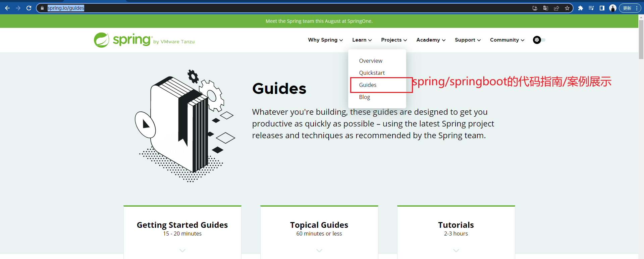This screenshot has width=644, height=259.
Task: Reload the spring.io page
Action: tap(29, 8)
